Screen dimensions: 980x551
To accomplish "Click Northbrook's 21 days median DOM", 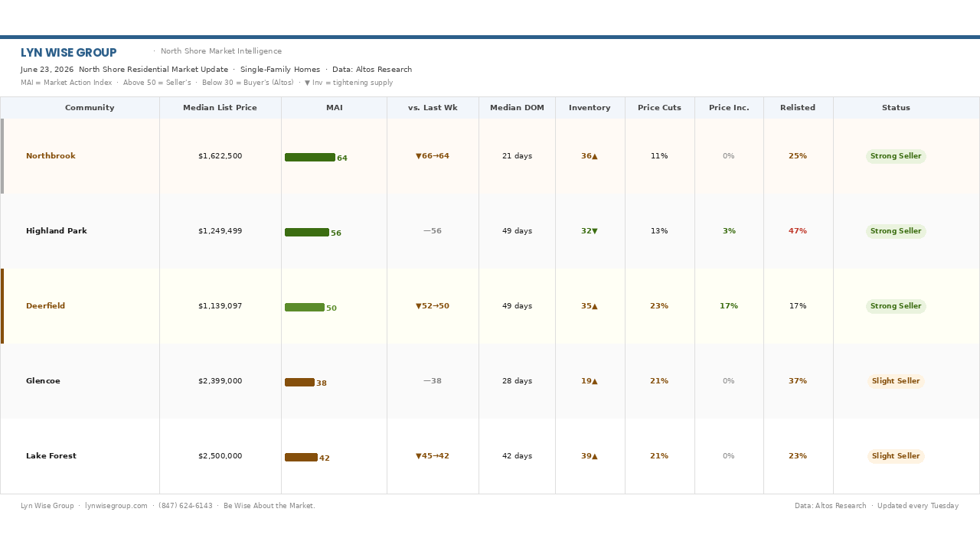I will click(x=517, y=156).
